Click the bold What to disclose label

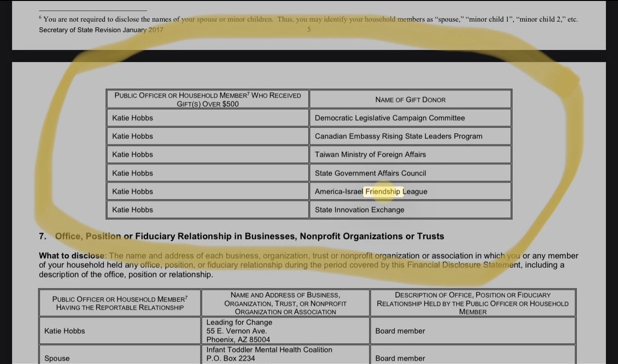click(72, 256)
